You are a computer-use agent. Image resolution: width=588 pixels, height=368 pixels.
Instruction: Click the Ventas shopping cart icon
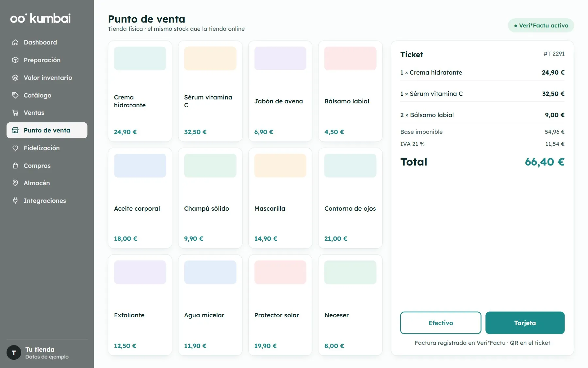click(x=15, y=113)
